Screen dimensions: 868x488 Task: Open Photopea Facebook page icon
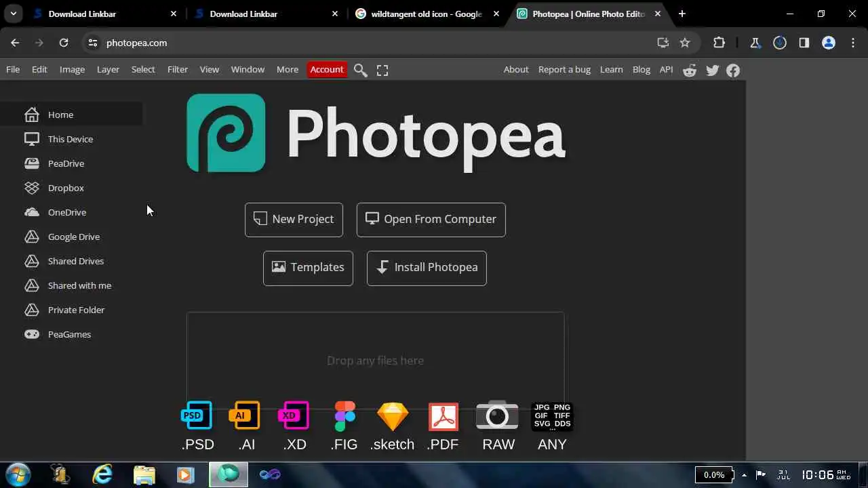[x=733, y=70]
